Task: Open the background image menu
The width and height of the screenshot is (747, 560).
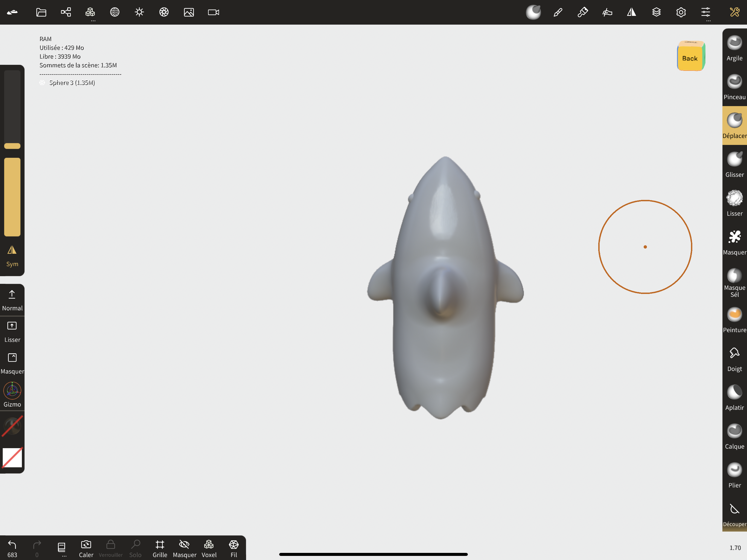Action: (x=189, y=13)
